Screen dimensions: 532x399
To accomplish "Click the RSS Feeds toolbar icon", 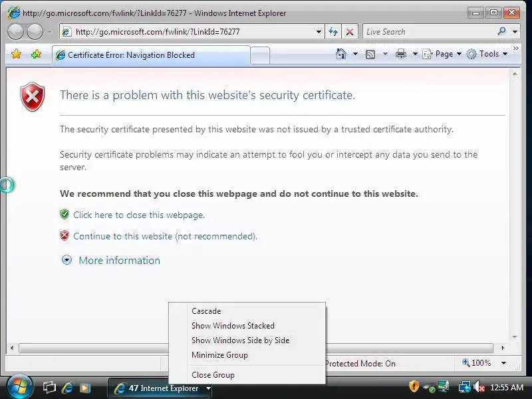I will coord(370,54).
